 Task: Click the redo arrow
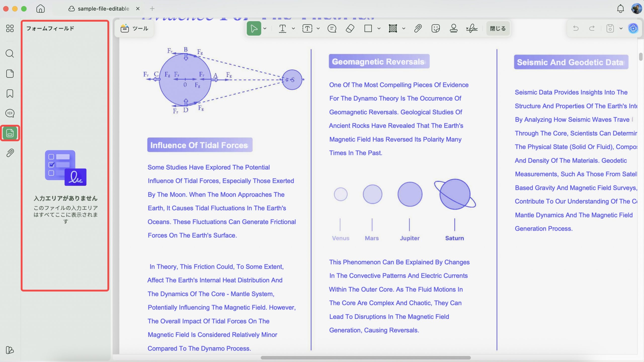(x=592, y=28)
